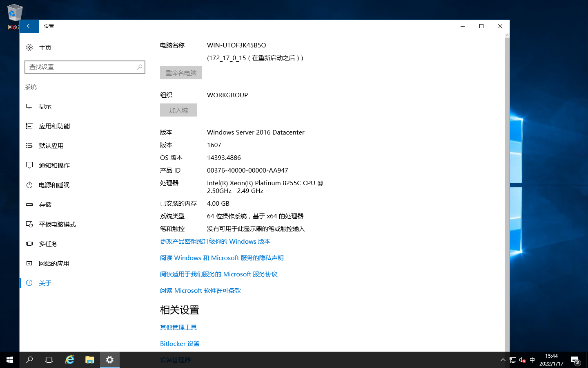Open the 网站的应用 page
This screenshot has height=368, width=588.
click(x=54, y=264)
